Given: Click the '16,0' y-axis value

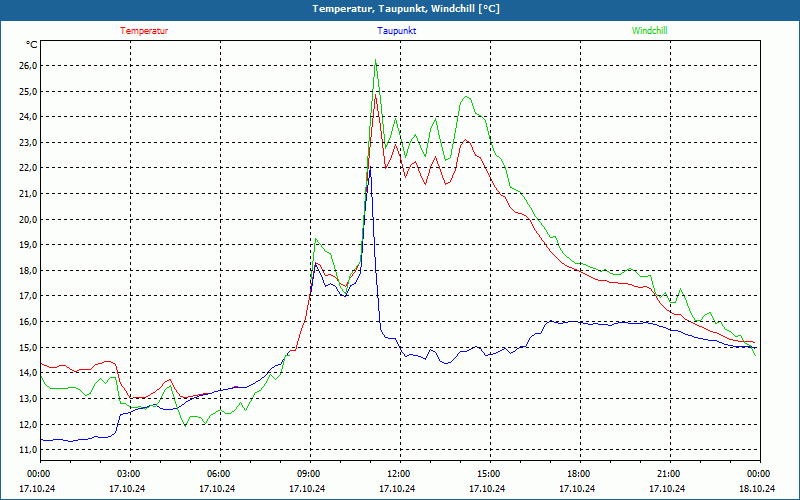Looking at the screenshot, I should 28,321.
